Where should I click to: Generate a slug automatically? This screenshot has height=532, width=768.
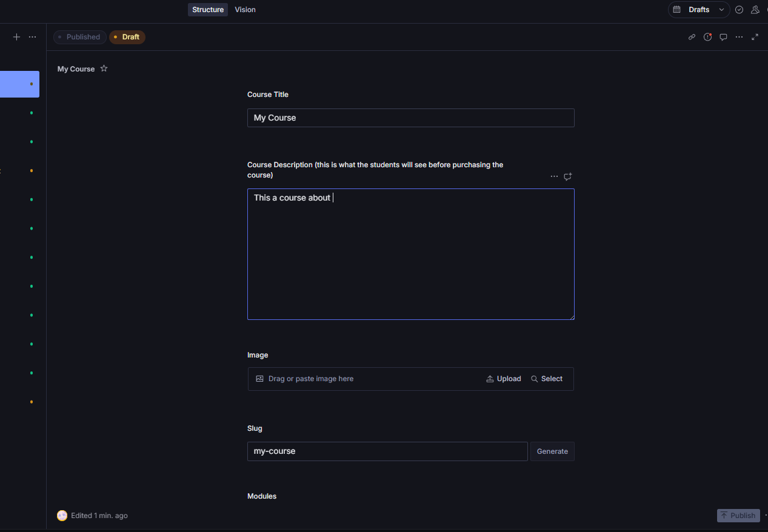coord(552,451)
